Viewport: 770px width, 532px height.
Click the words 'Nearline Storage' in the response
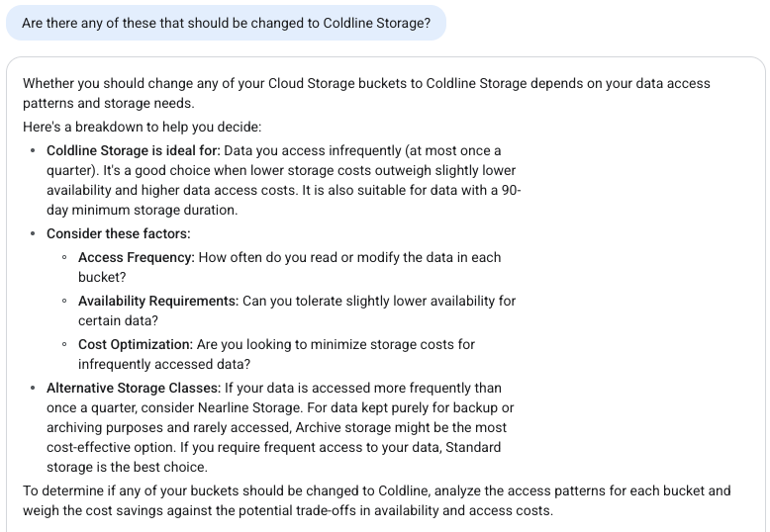(249, 407)
